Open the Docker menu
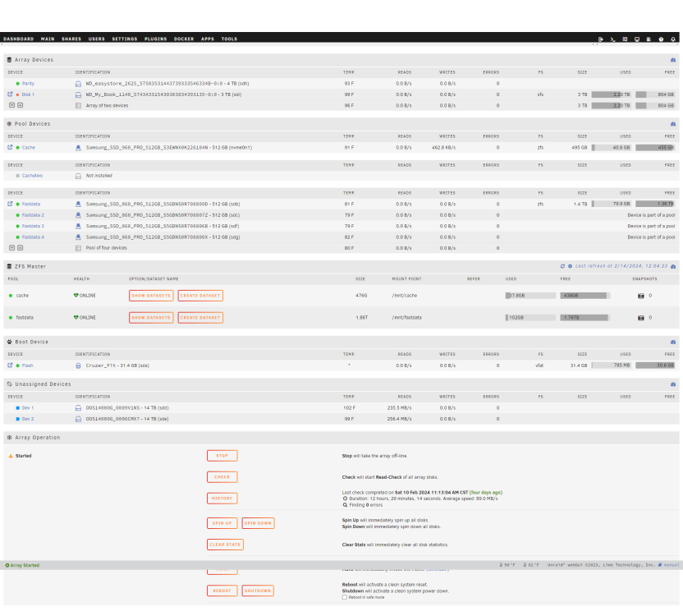Viewport: 683px width, 616px height. click(184, 39)
